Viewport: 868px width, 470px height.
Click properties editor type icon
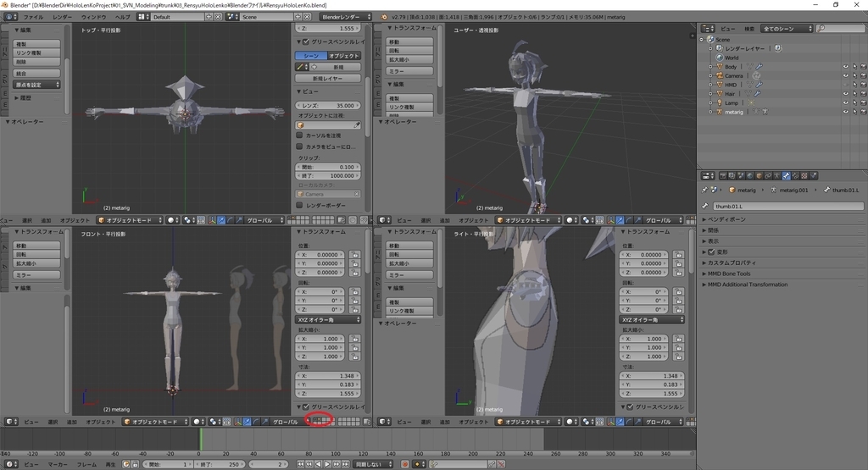coord(708,176)
